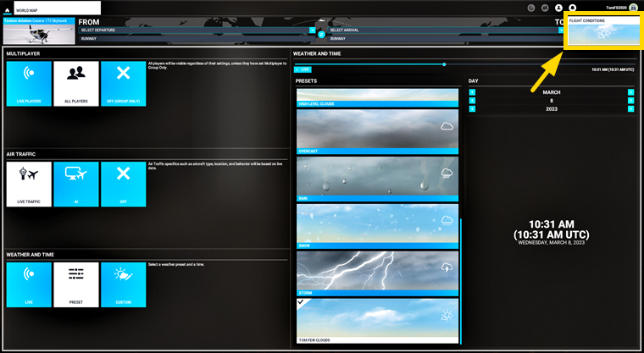The width and height of the screenshot is (644, 353).
Task: Click the Wednesday, March 8, 2023 date text
Action: (551, 243)
